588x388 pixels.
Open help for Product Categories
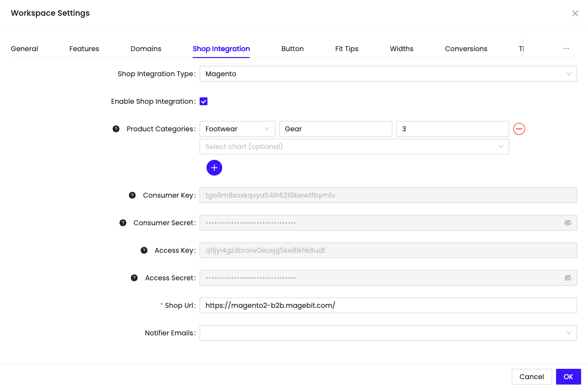point(116,128)
